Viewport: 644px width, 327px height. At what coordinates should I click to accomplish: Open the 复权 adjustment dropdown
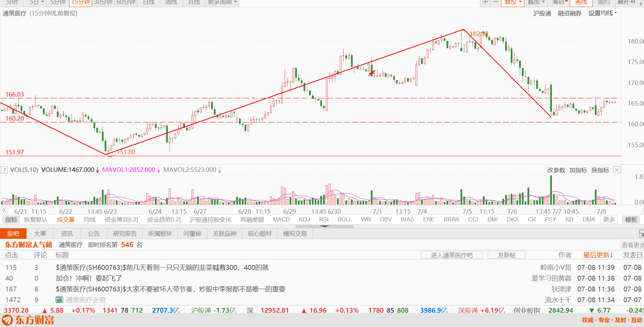[513, 2]
